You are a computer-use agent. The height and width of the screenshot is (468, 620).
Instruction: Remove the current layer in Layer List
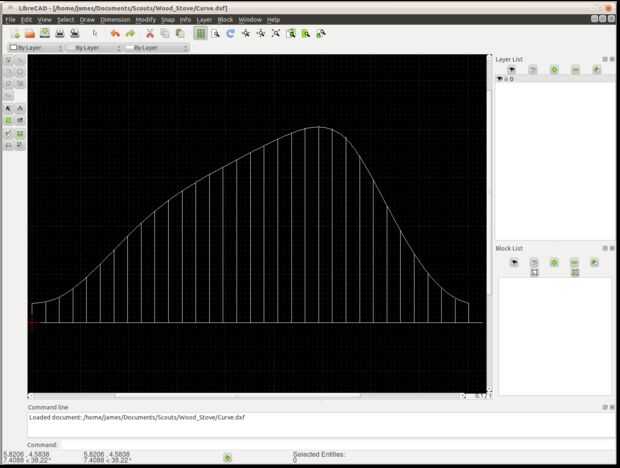click(x=576, y=70)
